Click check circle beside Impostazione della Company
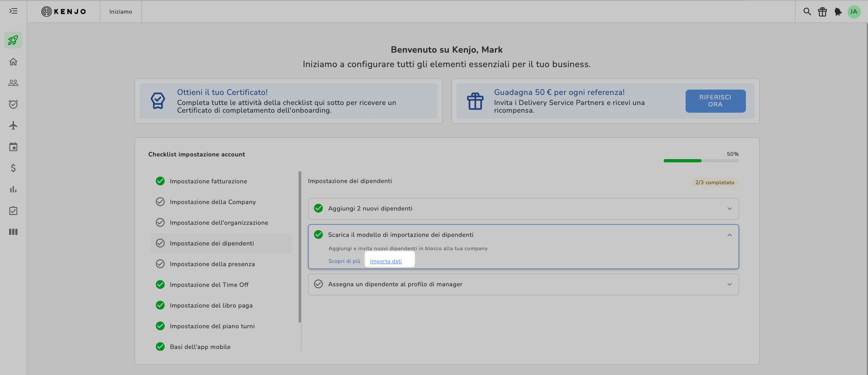The height and width of the screenshot is (375, 868). point(160,202)
